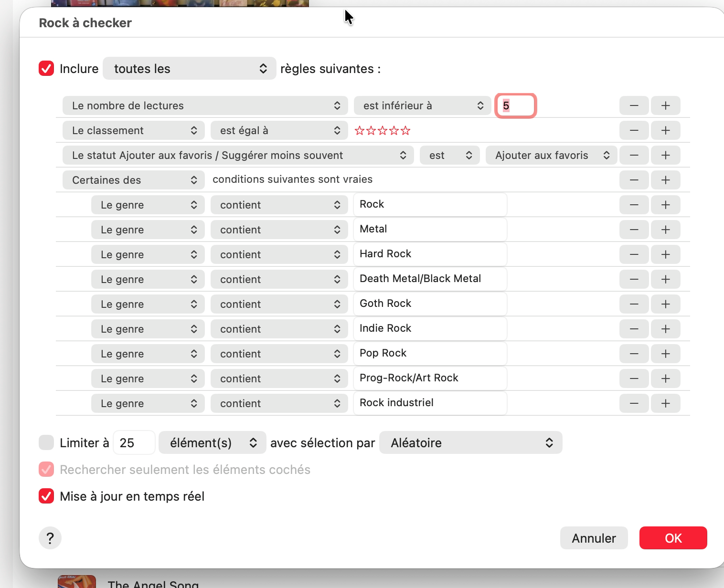Add a rule after the classement row
724x588 pixels.
(665, 130)
